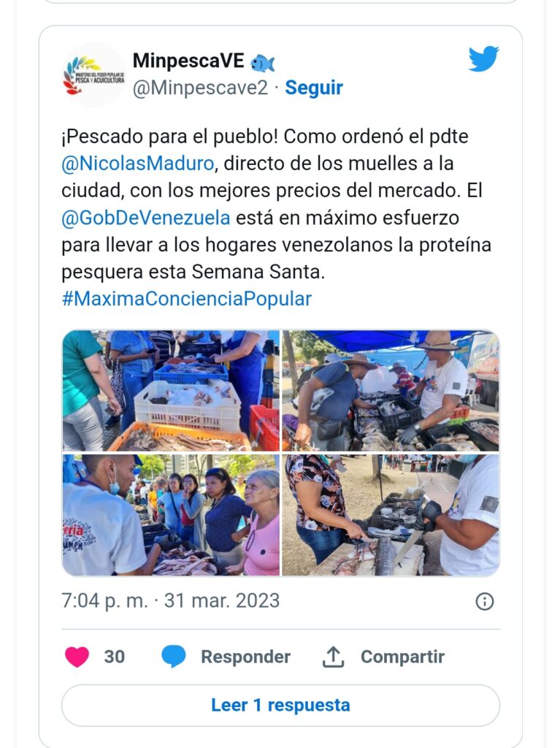Screen dimensions: 560x748
Task: Open the @NicolasMaduro mention link
Action: (x=138, y=164)
